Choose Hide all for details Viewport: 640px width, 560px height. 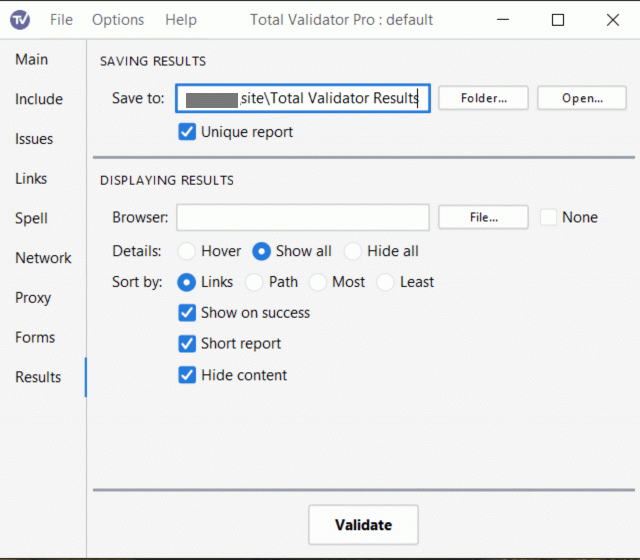(353, 251)
